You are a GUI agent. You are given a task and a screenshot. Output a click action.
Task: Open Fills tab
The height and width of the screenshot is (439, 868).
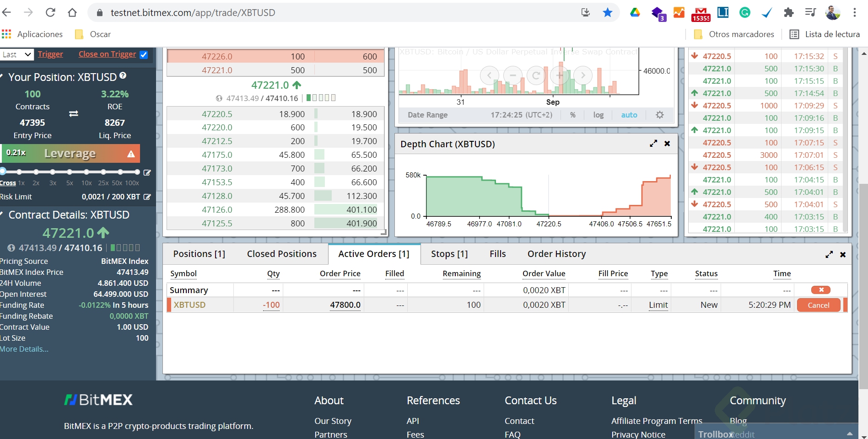pos(498,254)
